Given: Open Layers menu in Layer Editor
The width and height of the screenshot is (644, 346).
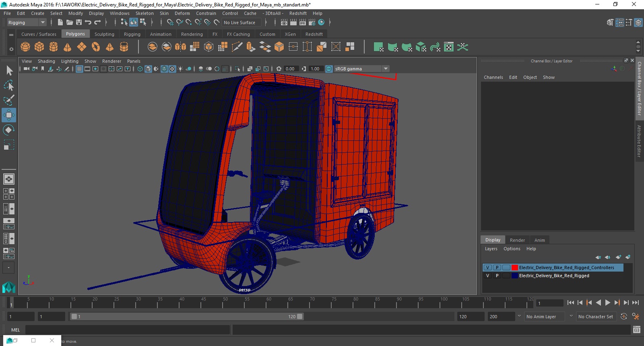Looking at the screenshot, I should point(491,249).
